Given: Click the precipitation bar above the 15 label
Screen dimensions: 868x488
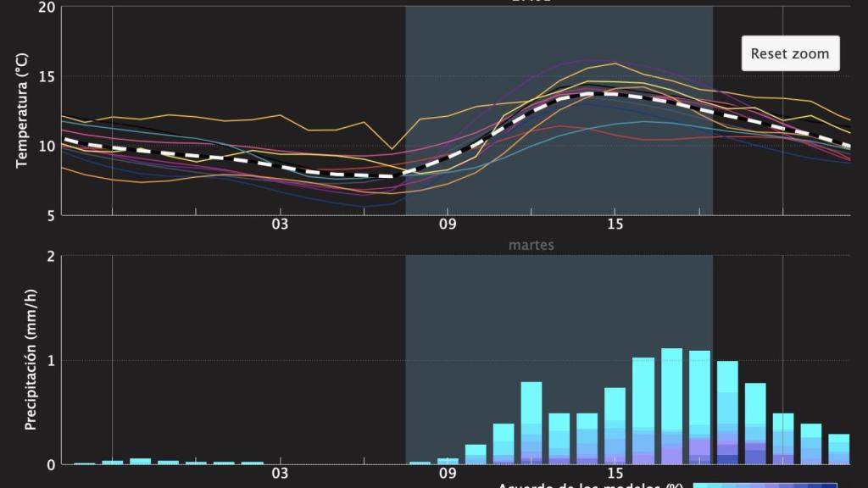Looking at the screenshot, I should coord(615,425).
